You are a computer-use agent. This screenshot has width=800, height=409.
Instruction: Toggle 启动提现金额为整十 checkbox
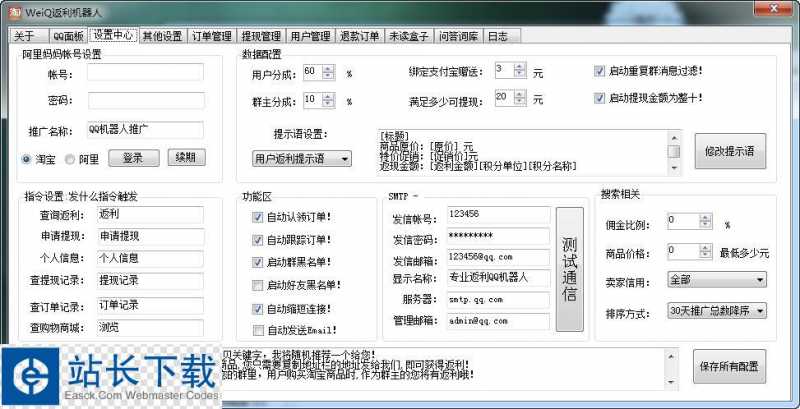click(x=599, y=98)
